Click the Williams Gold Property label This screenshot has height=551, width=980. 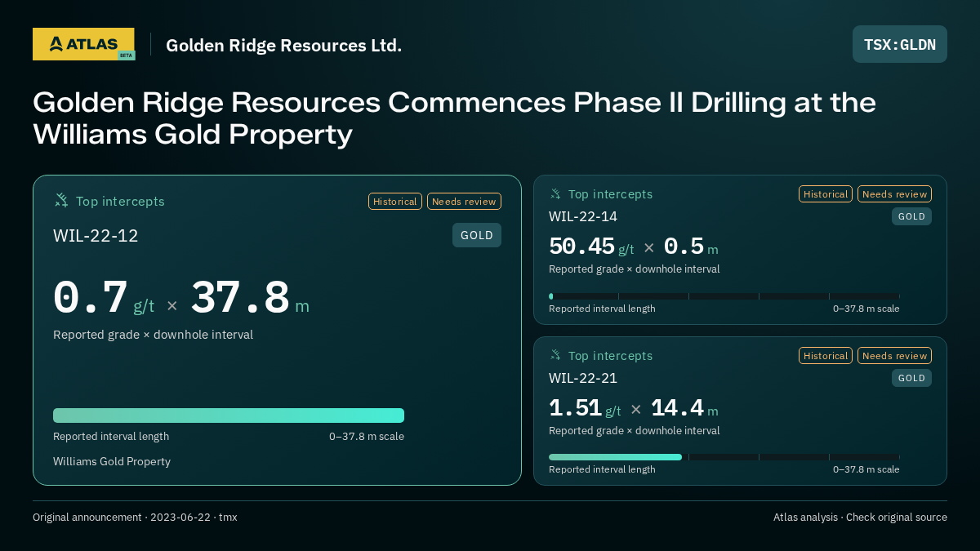[x=112, y=461]
